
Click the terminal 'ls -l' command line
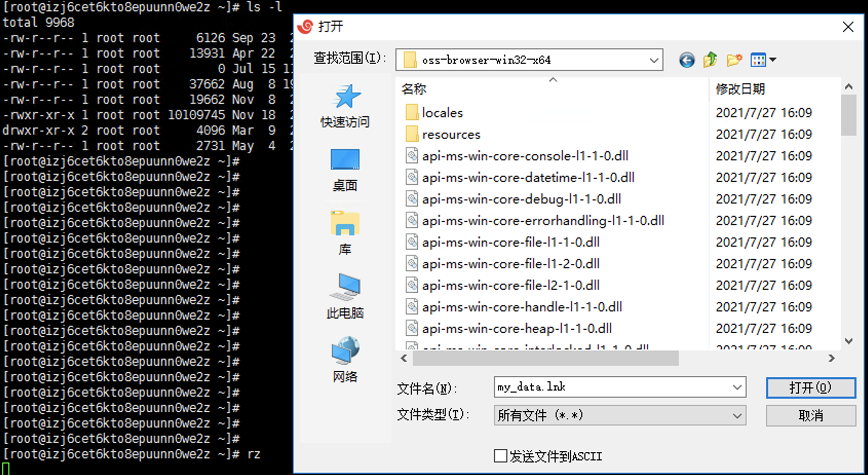pos(143,7)
